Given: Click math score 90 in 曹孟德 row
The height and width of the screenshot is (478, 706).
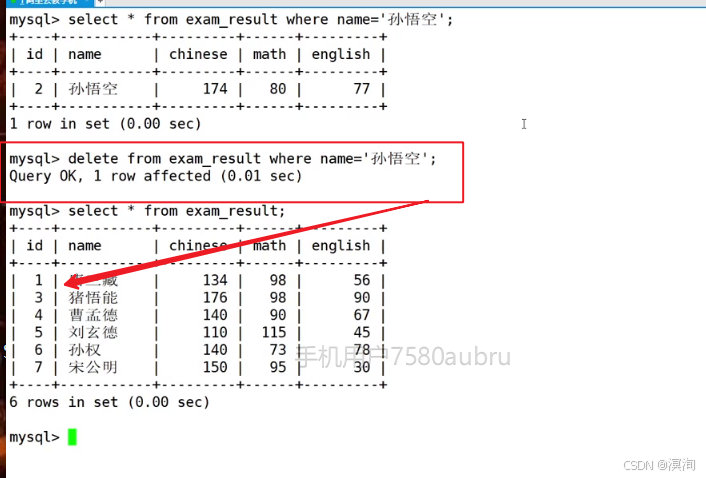Looking at the screenshot, I should coord(278,315).
